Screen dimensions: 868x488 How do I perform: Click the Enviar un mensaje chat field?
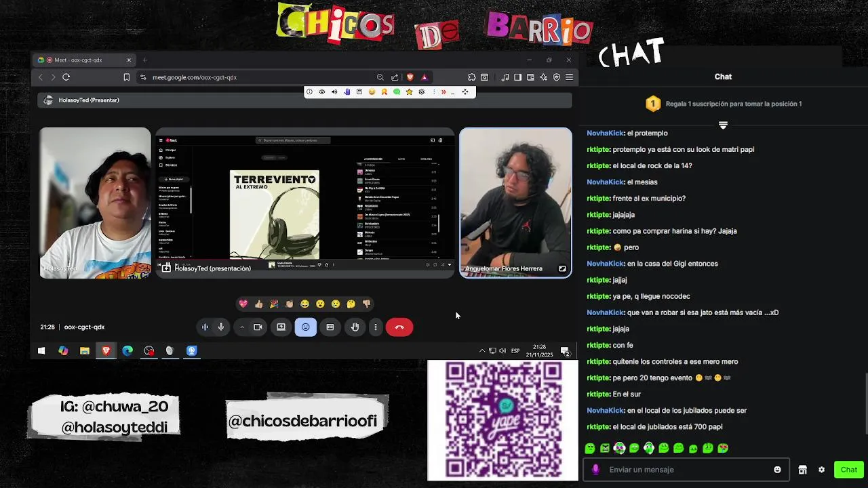[x=686, y=470]
